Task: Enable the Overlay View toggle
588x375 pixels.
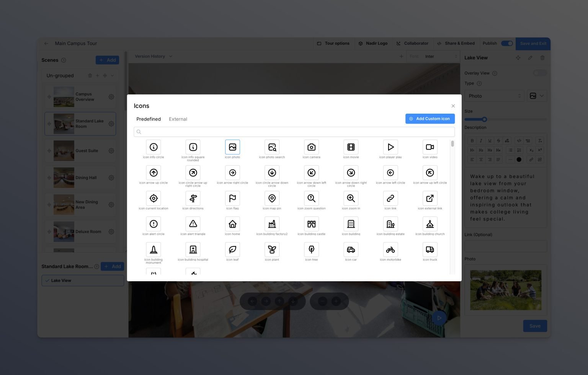Action: 539,73
